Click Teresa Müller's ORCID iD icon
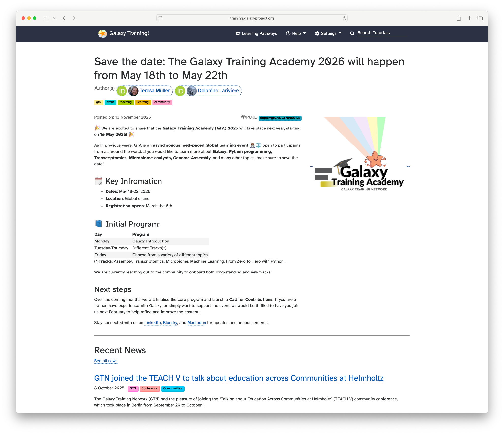This screenshot has height=434, width=504. [122, 91]
